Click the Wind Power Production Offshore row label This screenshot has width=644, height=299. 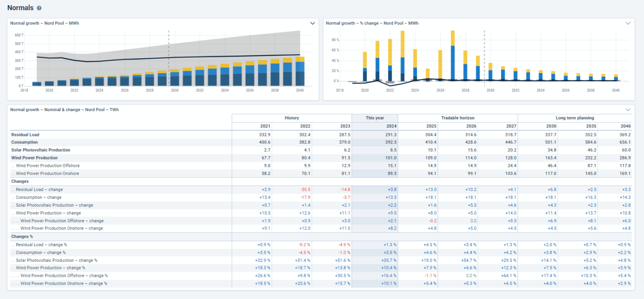coord(47,166)
